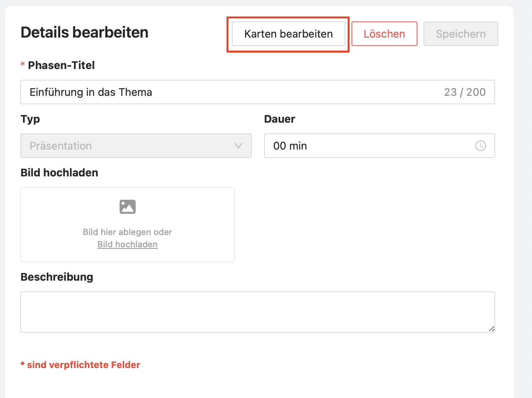Screen dimensions: 532x398
Task: Click the image placeholder icon in upload area
Action: [x=128, y=207]
